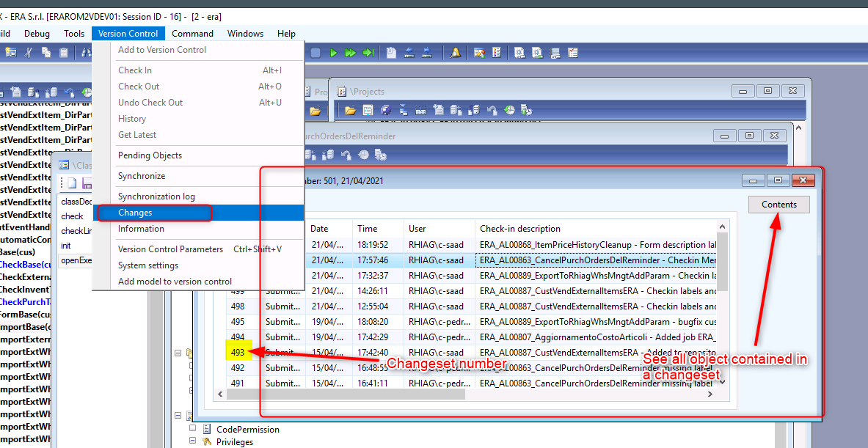The width and height of the screenshot is (868, 448).
Task: Click the clock history icon in Projects toolbar
Action: (x=510, y=109)
